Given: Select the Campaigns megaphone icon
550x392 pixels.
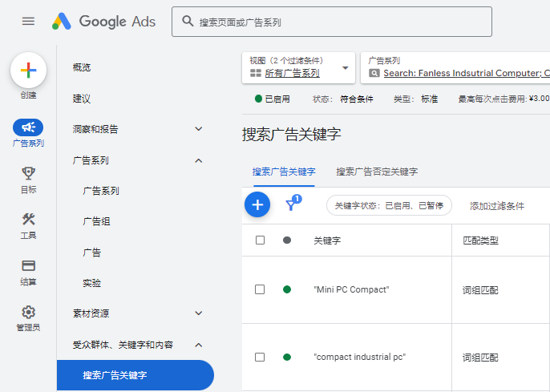Looking at the screenshot, I should pos(28,127).
